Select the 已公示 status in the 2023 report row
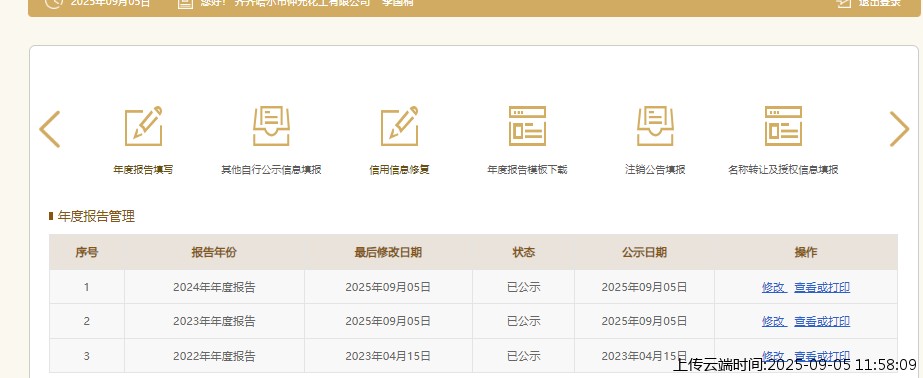Viewport: 923px width, 378px height. [x=523, y=321]
